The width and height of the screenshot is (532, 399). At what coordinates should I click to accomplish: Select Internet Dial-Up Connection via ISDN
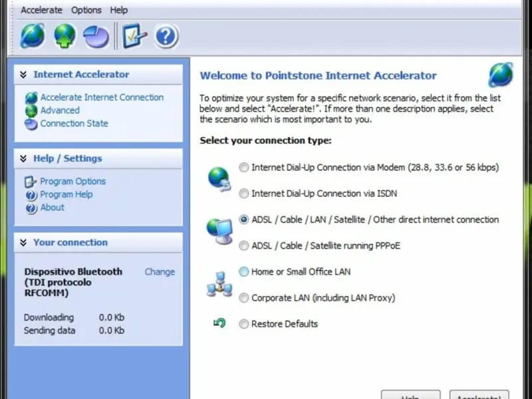pos(243,194)
